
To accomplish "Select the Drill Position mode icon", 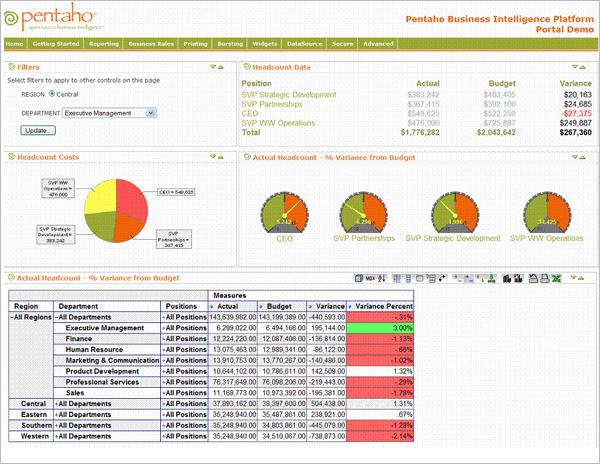I will 468,279.
